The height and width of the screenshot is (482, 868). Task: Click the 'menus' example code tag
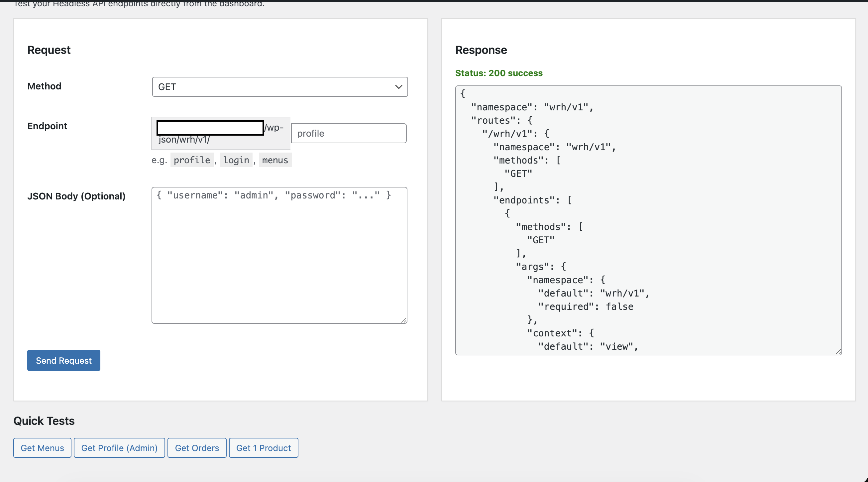(275, 160)
